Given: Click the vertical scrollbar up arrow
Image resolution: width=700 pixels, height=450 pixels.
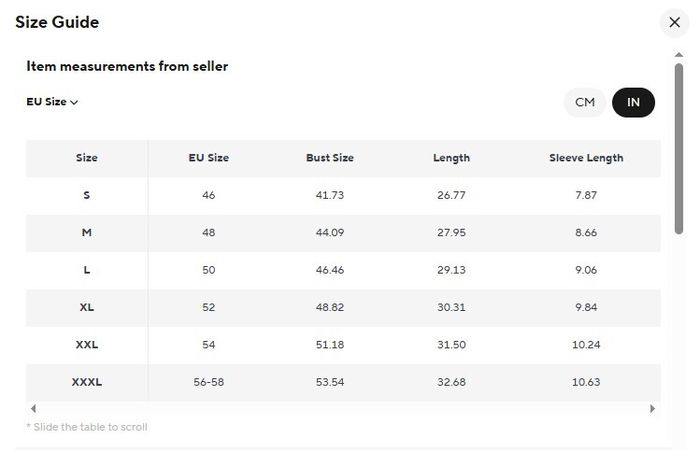Looking at the screenshot, I should pos(679,55).
